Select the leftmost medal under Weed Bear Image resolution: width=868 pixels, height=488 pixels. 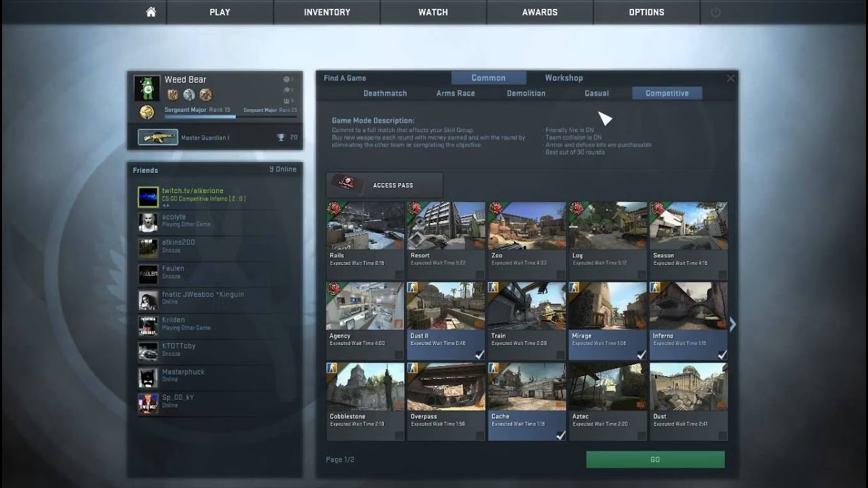tap(173, 95)
